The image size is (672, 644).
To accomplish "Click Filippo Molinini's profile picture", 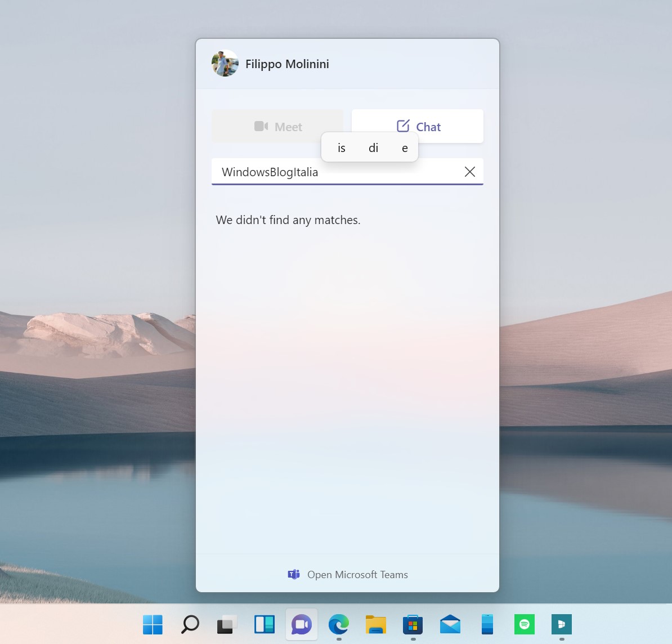I will [x=225, y=64].
